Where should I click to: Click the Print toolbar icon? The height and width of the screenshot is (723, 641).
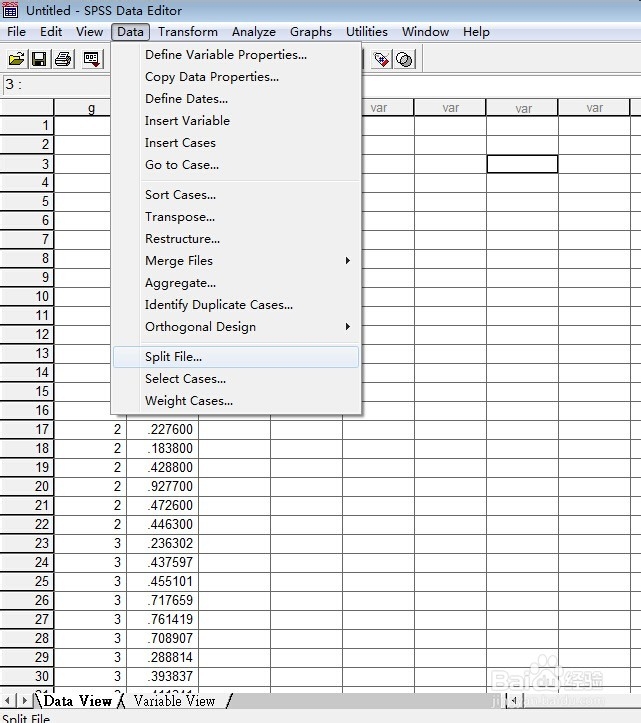pos(63,59)
